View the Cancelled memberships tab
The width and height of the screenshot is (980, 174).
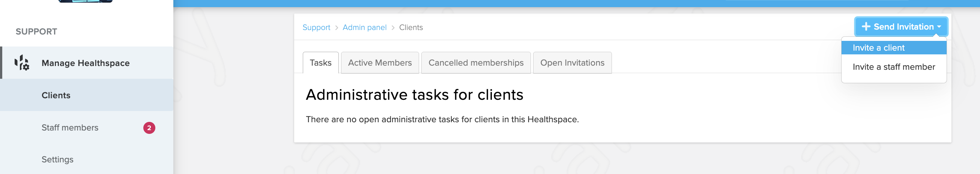[x=475, y=63]
